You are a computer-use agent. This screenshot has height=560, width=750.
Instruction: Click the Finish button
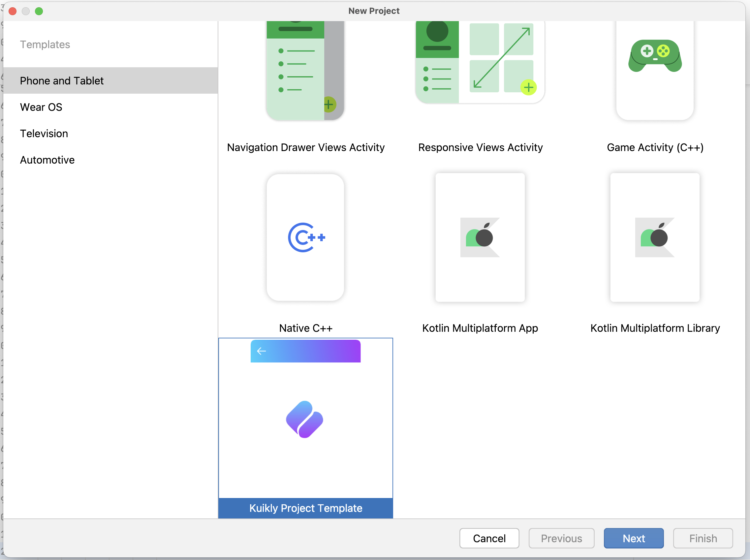703,538
